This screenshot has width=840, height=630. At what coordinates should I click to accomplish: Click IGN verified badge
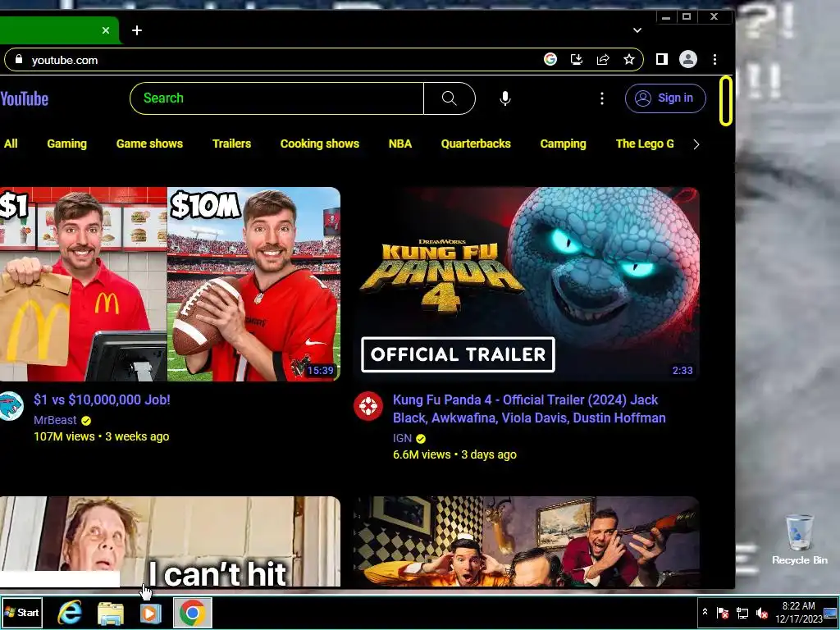[x=421, y=439]
